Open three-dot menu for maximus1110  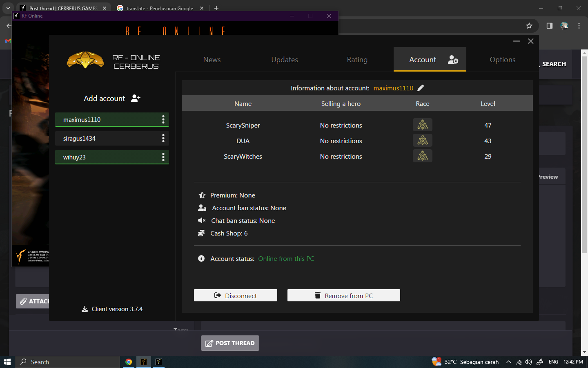[163, 119]
